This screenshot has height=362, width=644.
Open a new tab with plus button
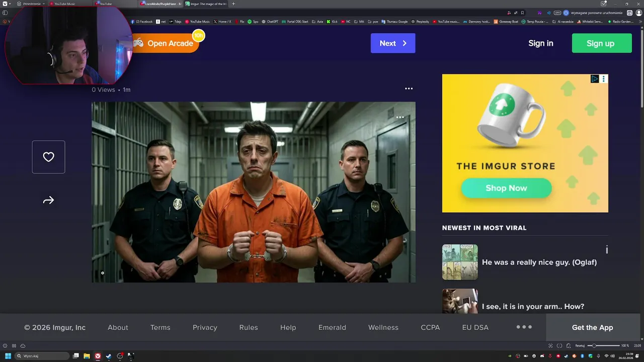(x=233, y=4)
